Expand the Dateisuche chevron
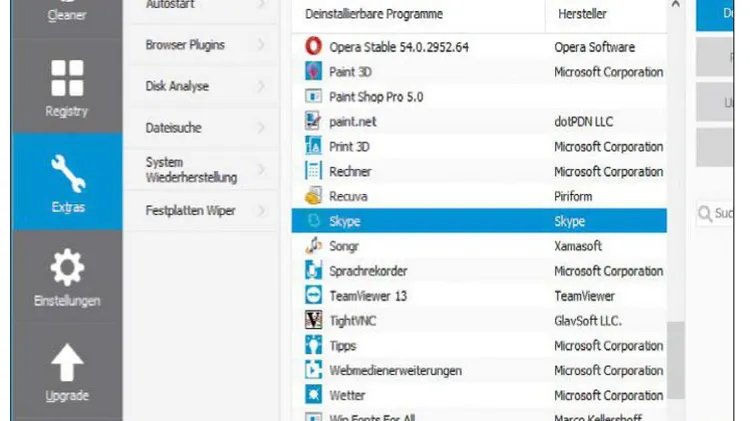 click(261, 128)
